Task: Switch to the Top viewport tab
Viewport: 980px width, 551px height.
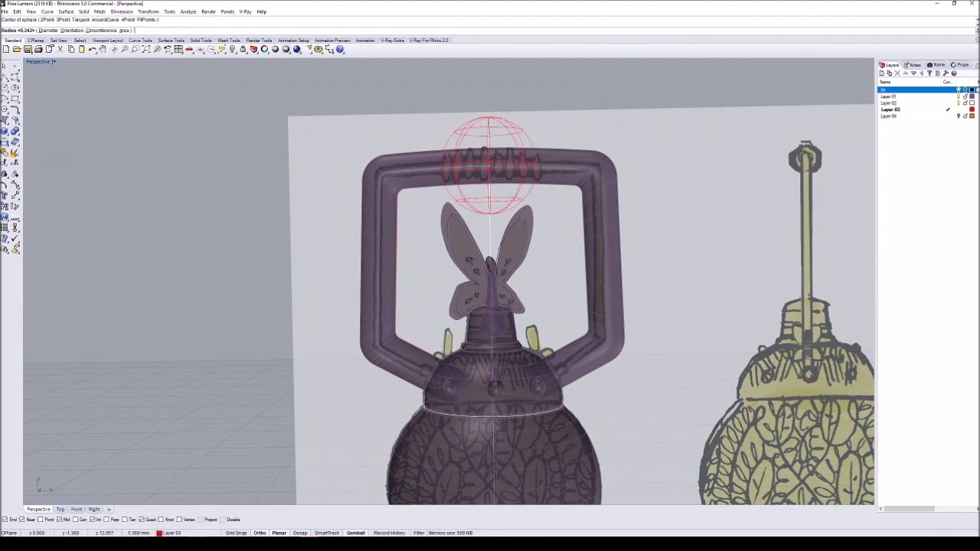Action: tap(60, 510)
